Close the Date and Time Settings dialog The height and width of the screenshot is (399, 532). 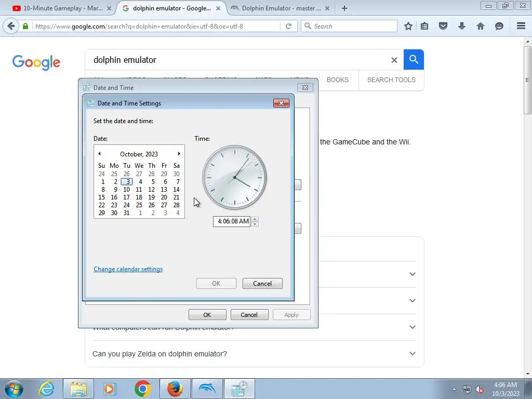281,103
